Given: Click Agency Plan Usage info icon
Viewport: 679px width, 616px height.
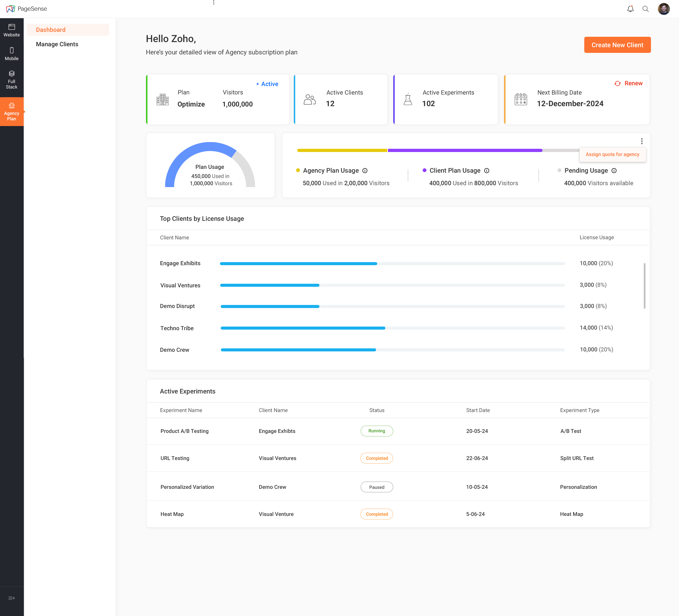Looking at the screenshot, I should 365,171.
